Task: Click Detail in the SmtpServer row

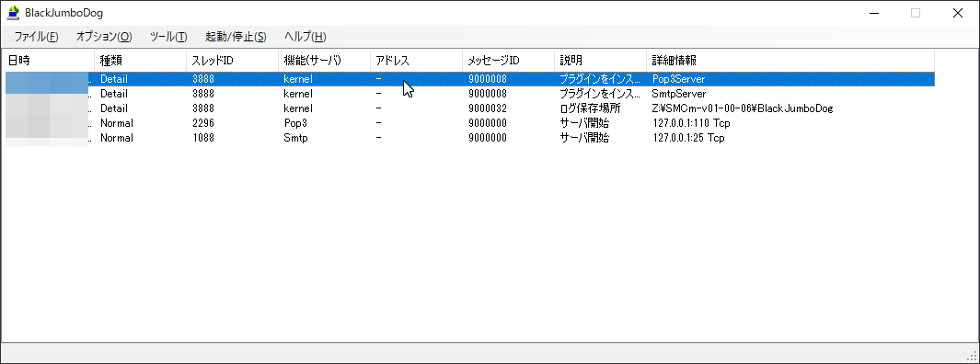Action: [x=114, y=94]
